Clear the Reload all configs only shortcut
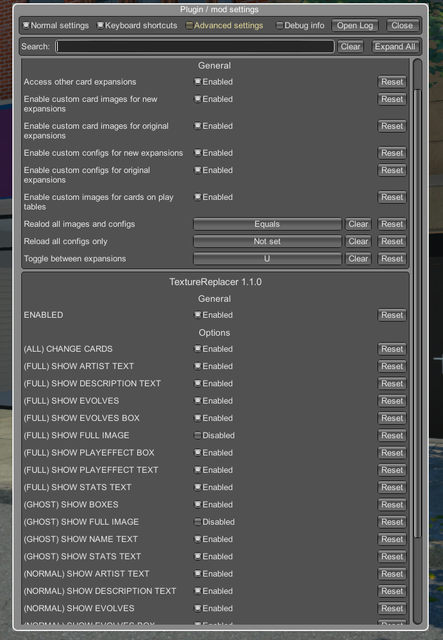 pos(358,241)
